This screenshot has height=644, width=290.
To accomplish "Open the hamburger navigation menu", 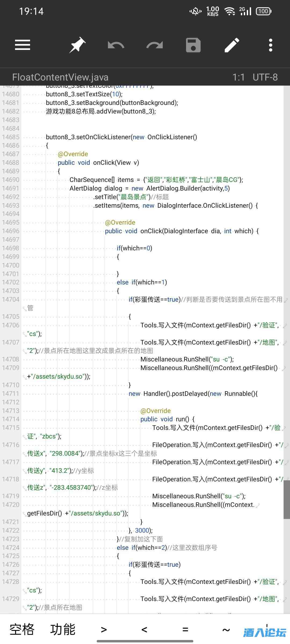I will point(23,45).
